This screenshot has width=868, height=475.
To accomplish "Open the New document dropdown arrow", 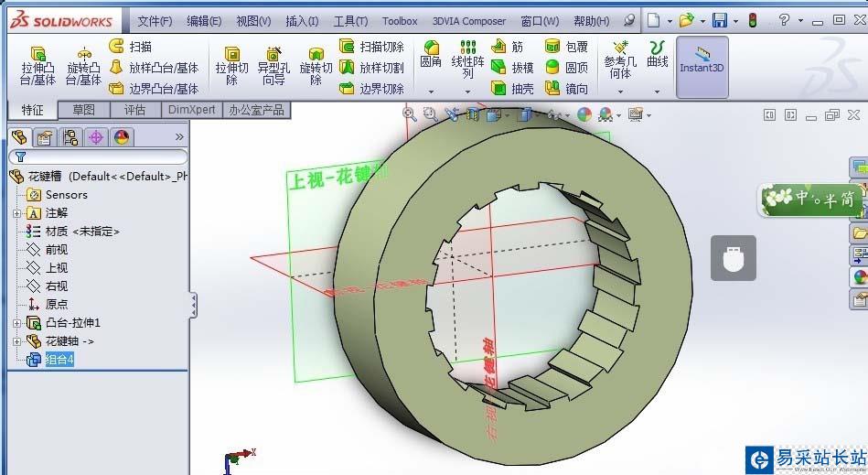I will [x=670, y=22].
